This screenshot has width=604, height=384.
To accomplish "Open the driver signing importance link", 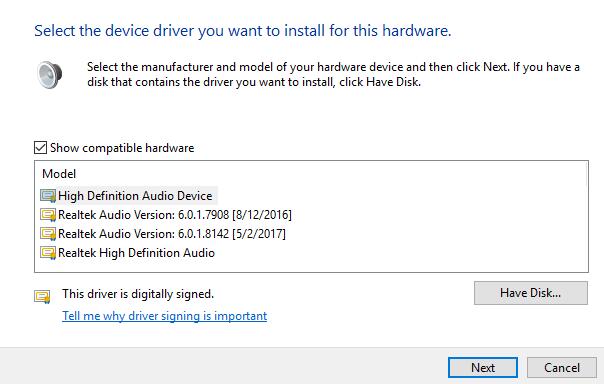I will tap(164, 316).
